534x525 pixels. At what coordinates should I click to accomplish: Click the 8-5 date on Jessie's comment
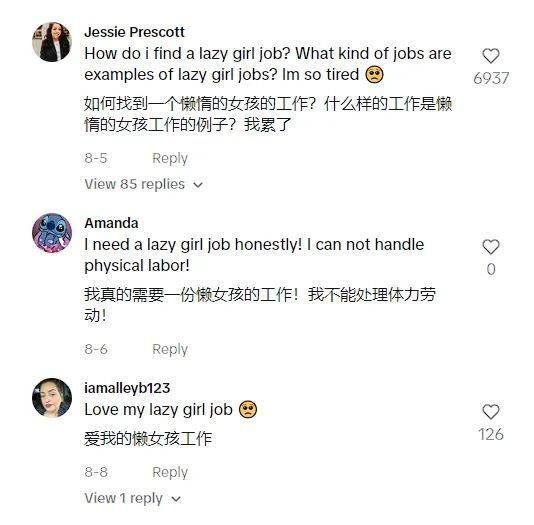click(96, 158)
